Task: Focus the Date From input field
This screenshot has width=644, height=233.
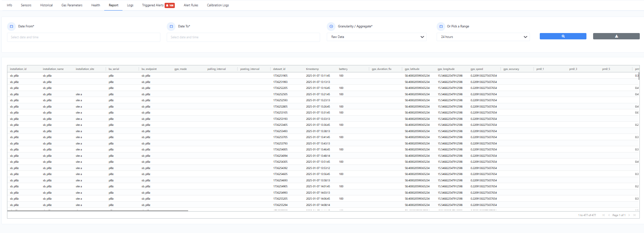Action: point(84,37)
